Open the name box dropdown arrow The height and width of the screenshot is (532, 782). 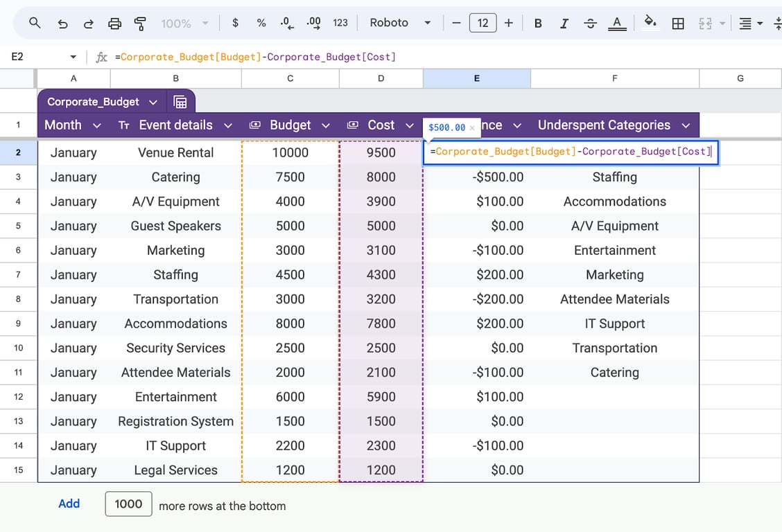[73, 57]
